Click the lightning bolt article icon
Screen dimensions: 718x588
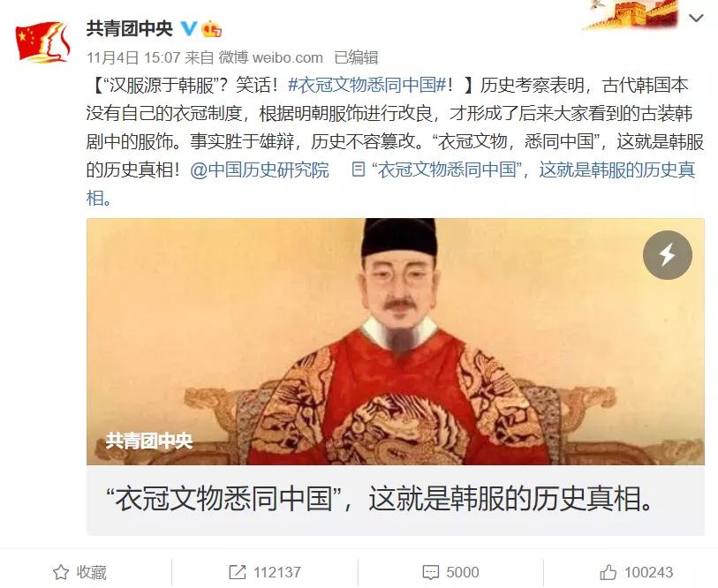tap(667, 255)
